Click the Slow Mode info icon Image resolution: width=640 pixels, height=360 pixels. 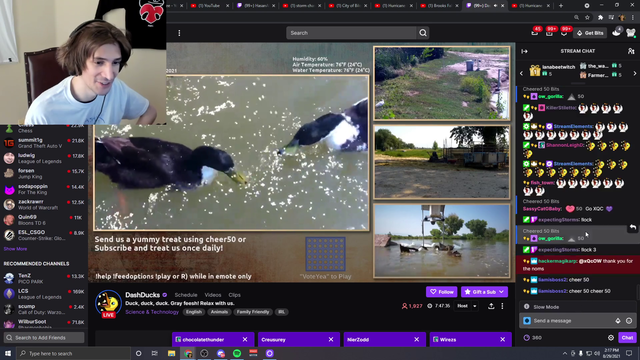point(527,307)
